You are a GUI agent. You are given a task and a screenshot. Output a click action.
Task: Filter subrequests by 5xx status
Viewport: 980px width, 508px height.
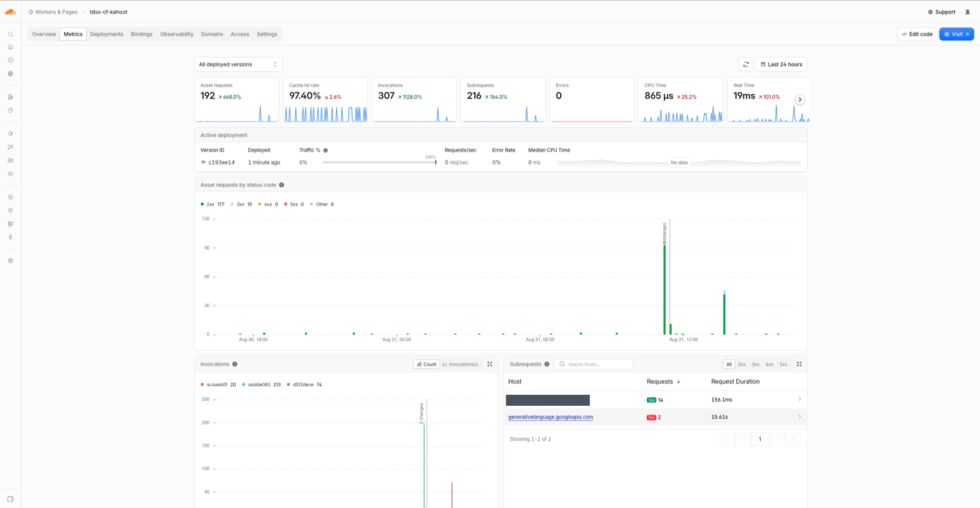pyautogui.click(x=783, y=364)
